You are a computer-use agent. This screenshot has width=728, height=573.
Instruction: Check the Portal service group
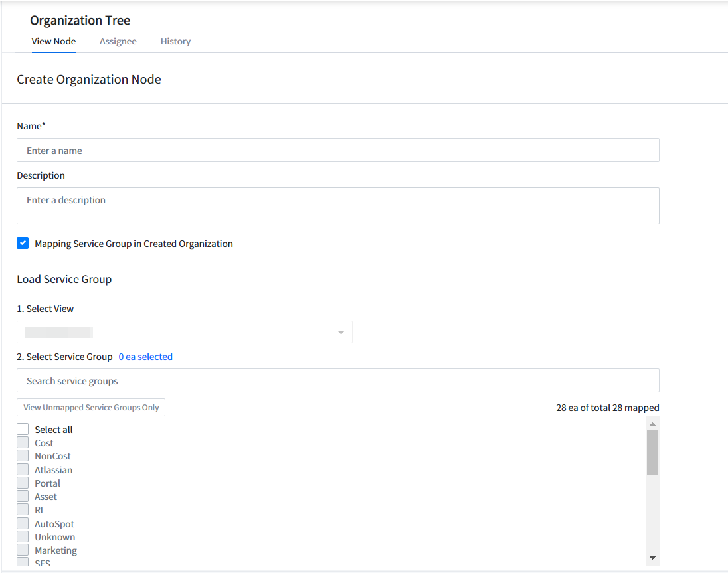pyautogui.click(x=23, y=483)
